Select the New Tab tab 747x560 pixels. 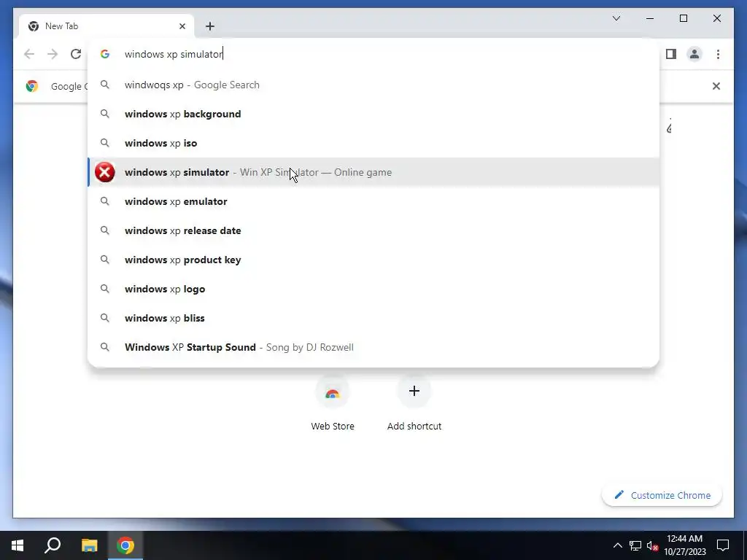(106, 26)
